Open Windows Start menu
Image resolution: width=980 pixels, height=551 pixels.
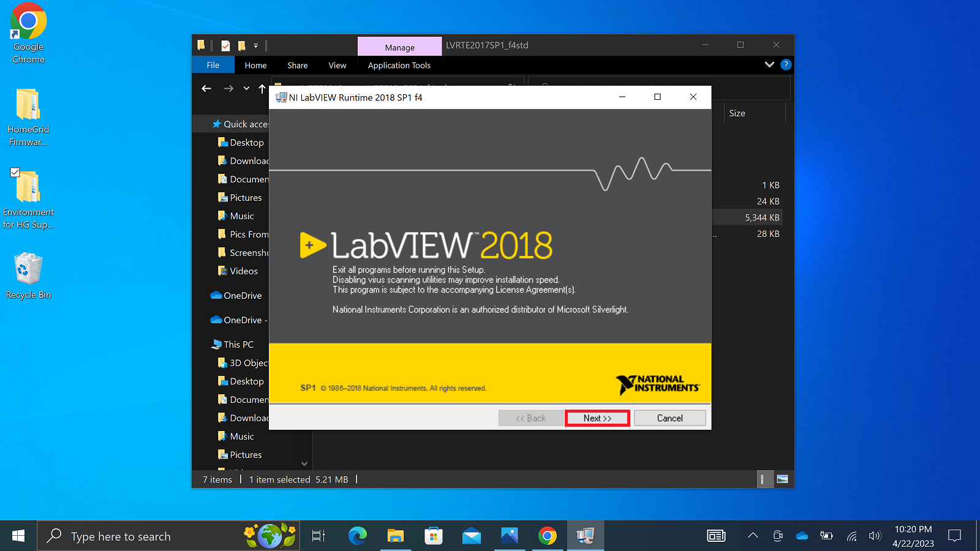(18, 536)
